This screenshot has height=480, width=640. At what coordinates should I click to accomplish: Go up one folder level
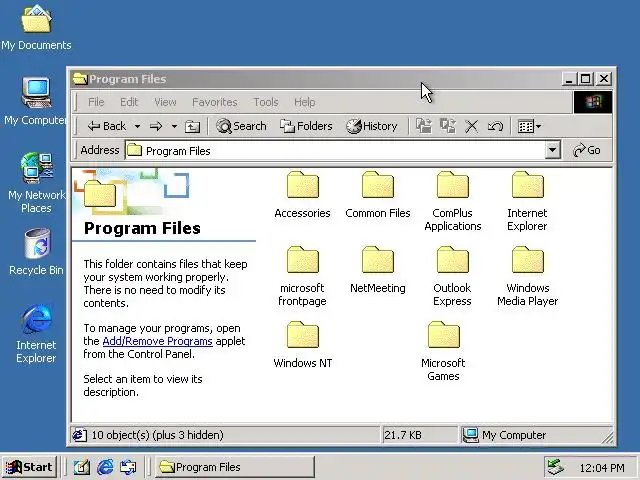(192, 127)
